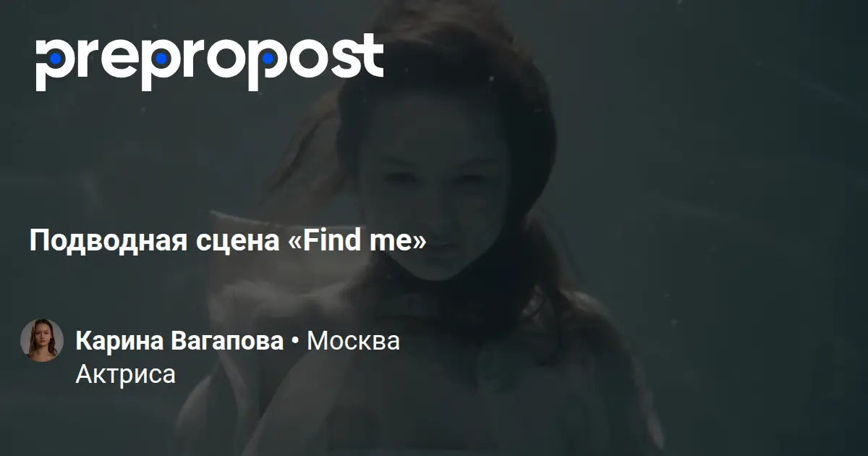Click the last blue dot in the logo
Image resolution: width=868 pixels, height=456 pixels.
(x=268, y=58)
